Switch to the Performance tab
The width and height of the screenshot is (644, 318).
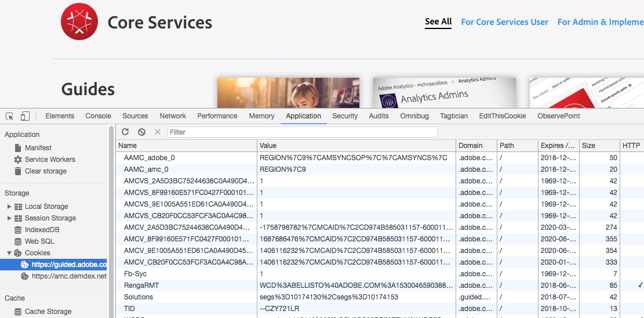point(217,116)
